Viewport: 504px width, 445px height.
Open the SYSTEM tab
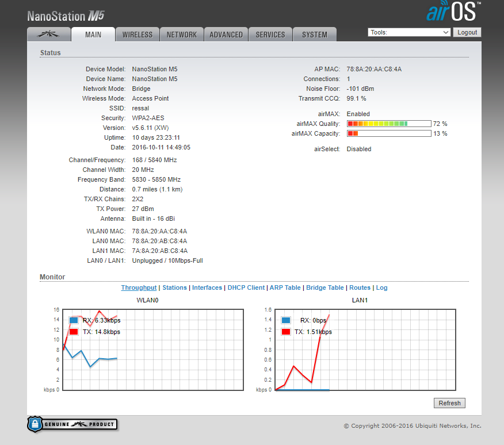coord(315,34)
